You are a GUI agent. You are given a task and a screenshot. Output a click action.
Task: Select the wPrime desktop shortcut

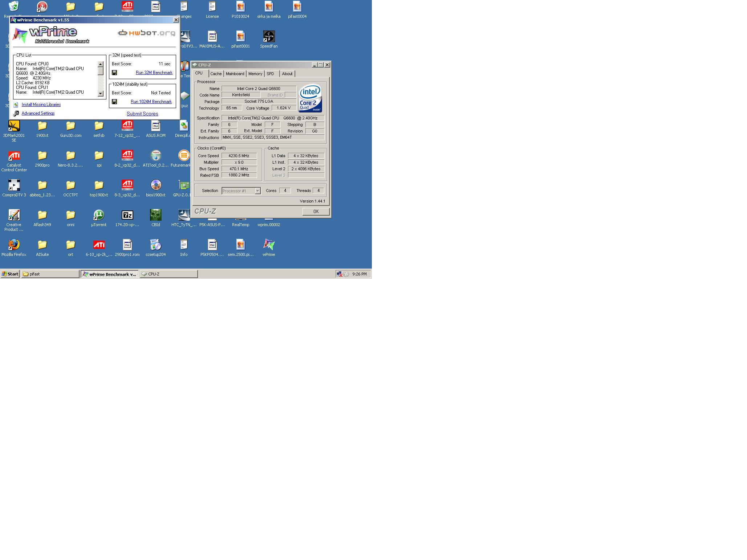[269, 248]
